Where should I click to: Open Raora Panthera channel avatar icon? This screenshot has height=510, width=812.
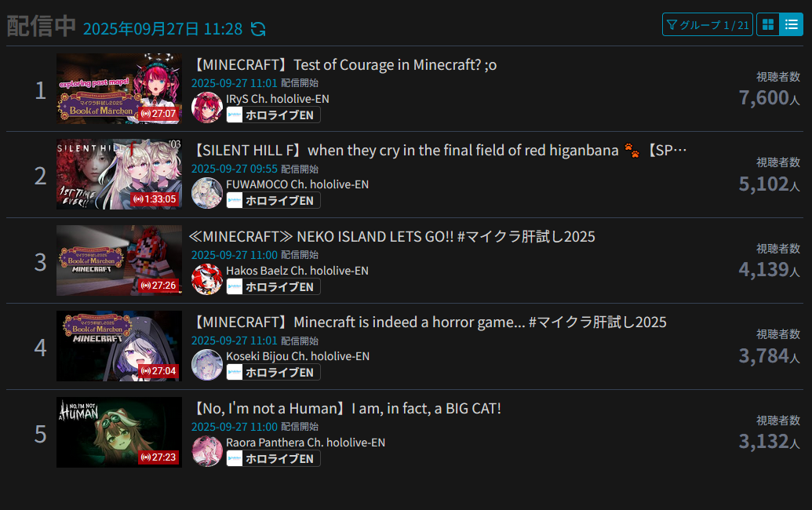point(207,451)
